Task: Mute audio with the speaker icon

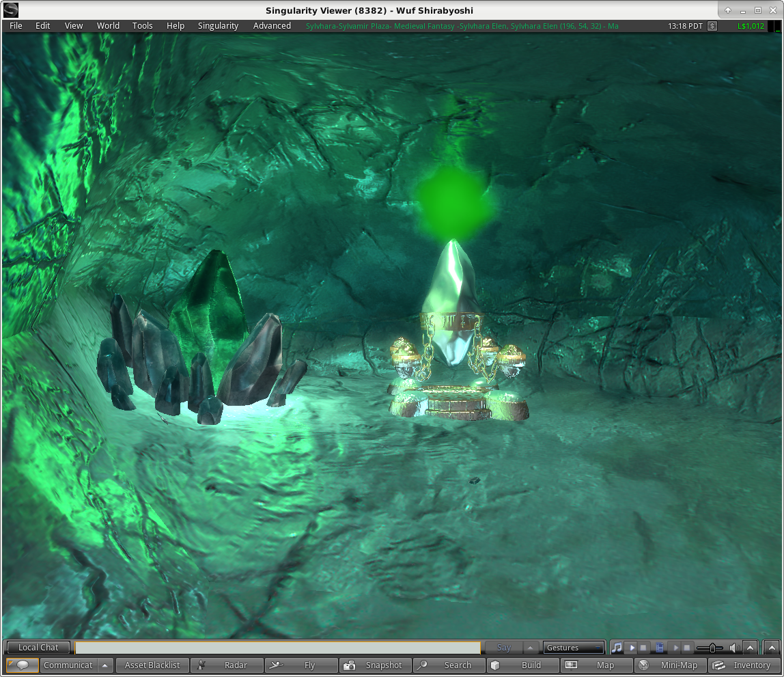Action: pos(733,648)
